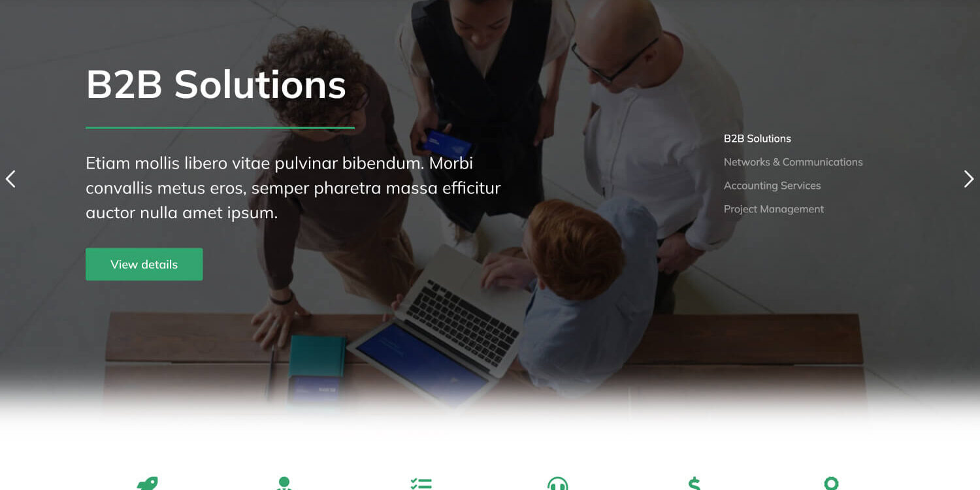
Task: Click the last green circular icon in row
Action: coord(831,483)
